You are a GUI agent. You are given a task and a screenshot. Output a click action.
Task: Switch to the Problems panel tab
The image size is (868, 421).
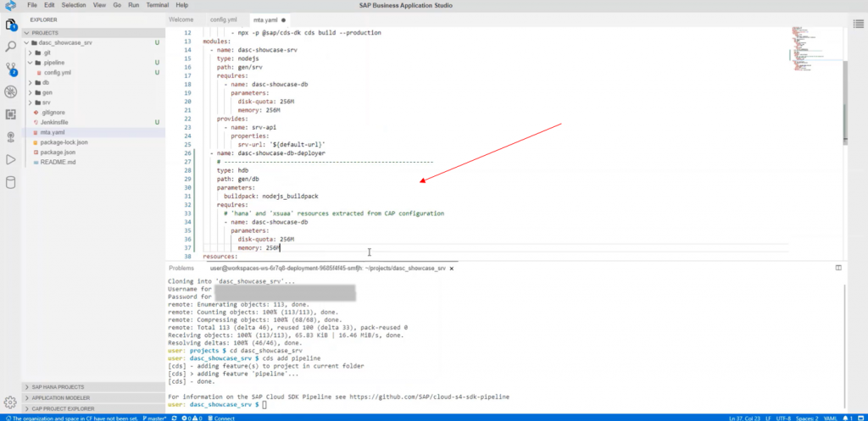point(181,269)
